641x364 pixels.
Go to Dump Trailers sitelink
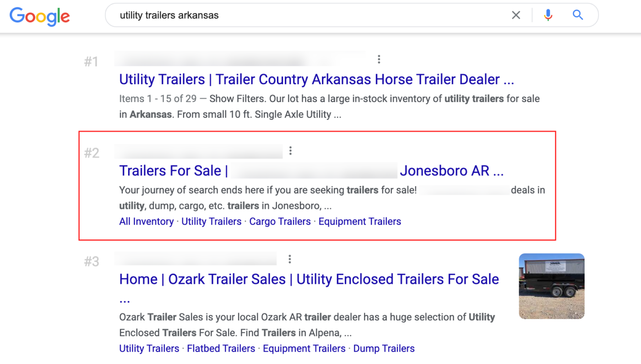tap(384, 348)
